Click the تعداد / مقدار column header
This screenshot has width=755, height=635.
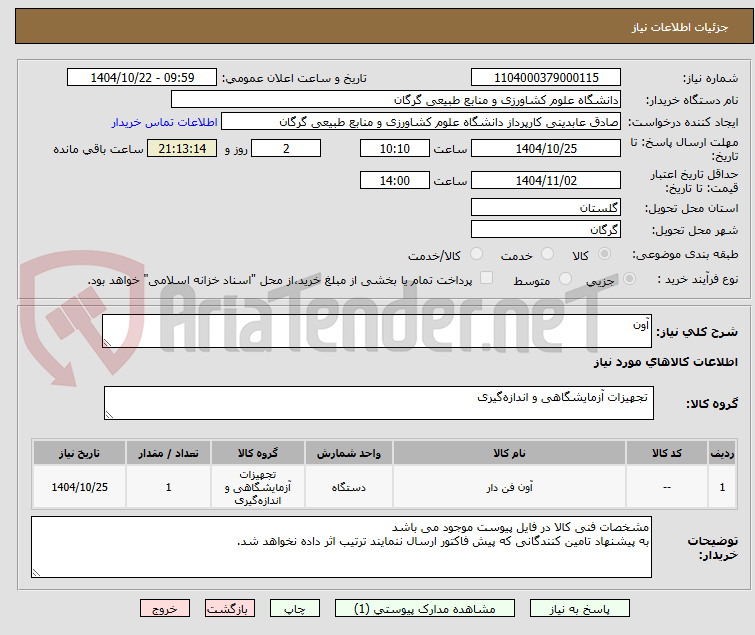[x=169, y=453]
